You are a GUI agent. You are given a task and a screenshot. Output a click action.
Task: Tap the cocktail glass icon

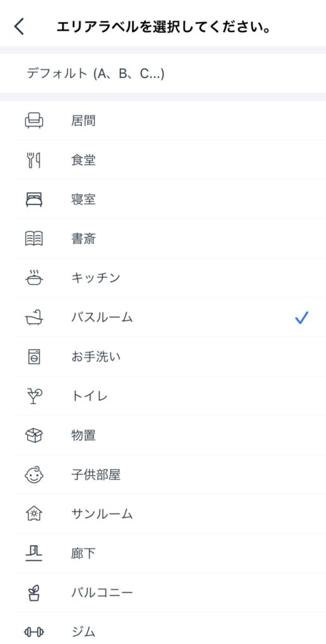click(x=34, y=396)
